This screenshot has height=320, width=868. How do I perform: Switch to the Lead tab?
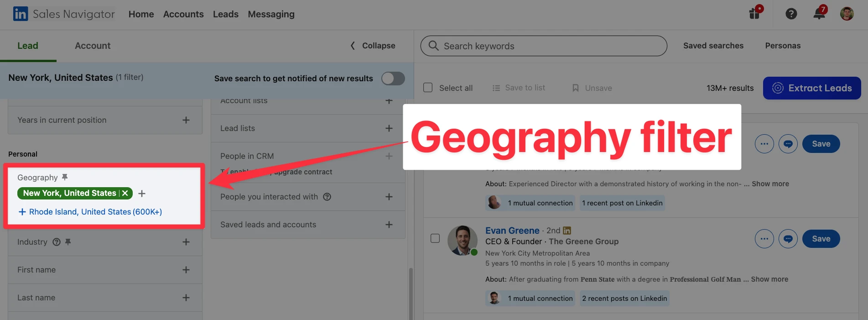pyautogui.click(x=28, y=46)
